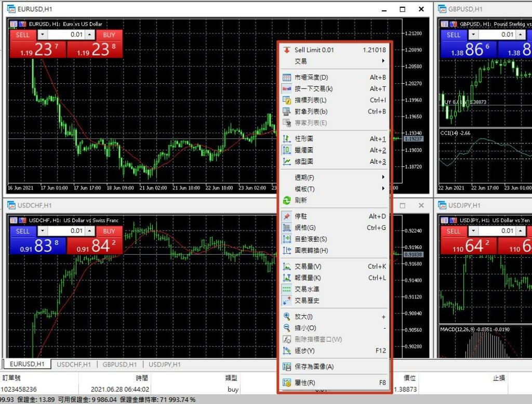Click zoom out 縮小(O) magnifier icon
The image size is (532, 404).
point(287,328)
